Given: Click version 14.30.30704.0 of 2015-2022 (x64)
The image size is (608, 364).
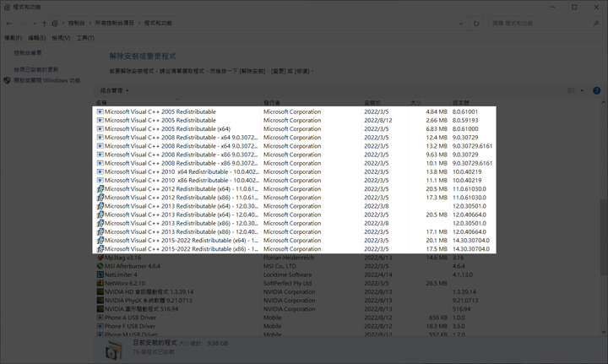Looking at the screenshot, I should point(471,241).
